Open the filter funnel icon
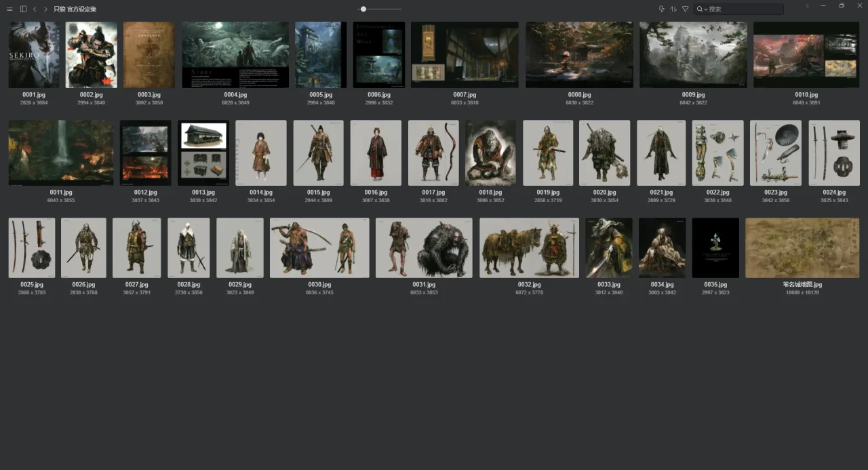This screenshot has height=470, width=868. tap(686, 9)
